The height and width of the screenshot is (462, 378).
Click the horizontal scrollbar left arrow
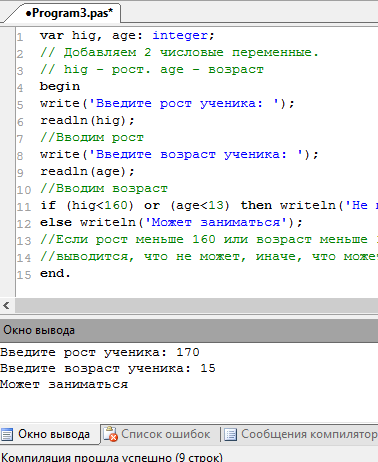pyautogui.click(x=6, y=305)
